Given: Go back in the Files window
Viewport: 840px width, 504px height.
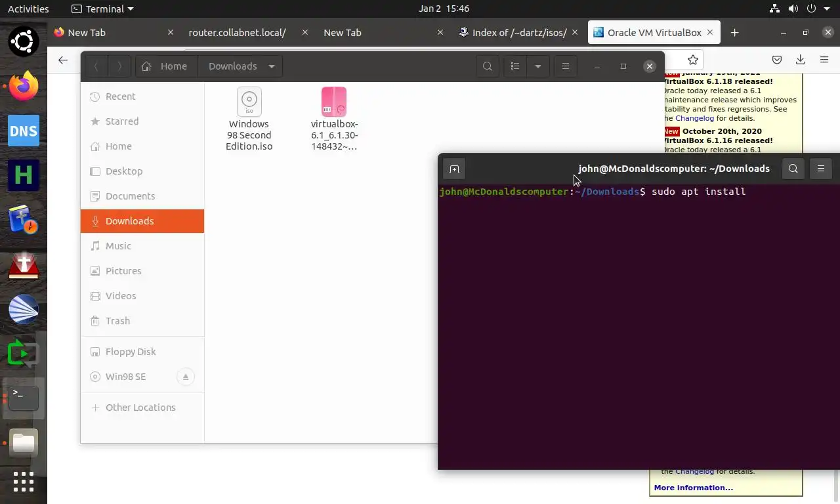Looking at the screenshot, I should click(96, 66).
